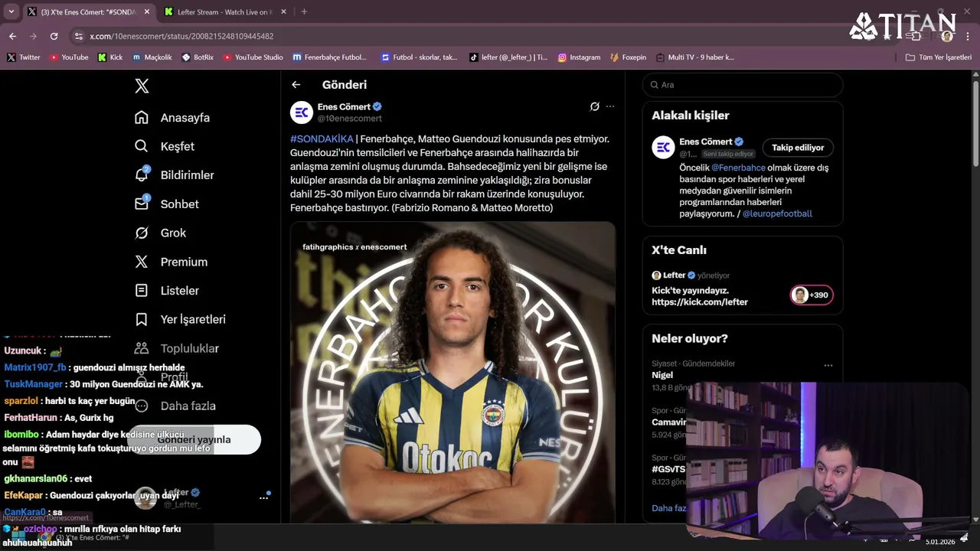Open the Lefter host name in X'te Canlı
This screenshot has width=980, height=551.
[x=674, y=275]
